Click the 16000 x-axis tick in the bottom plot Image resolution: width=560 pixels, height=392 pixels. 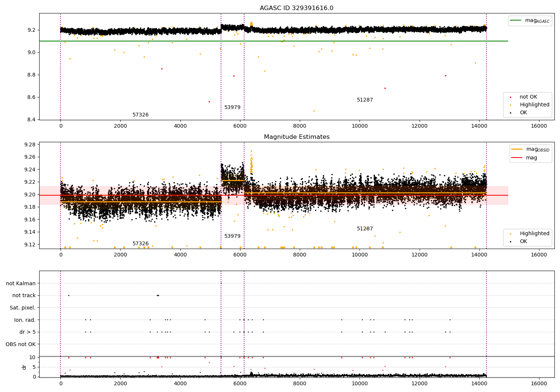(539, 383)
